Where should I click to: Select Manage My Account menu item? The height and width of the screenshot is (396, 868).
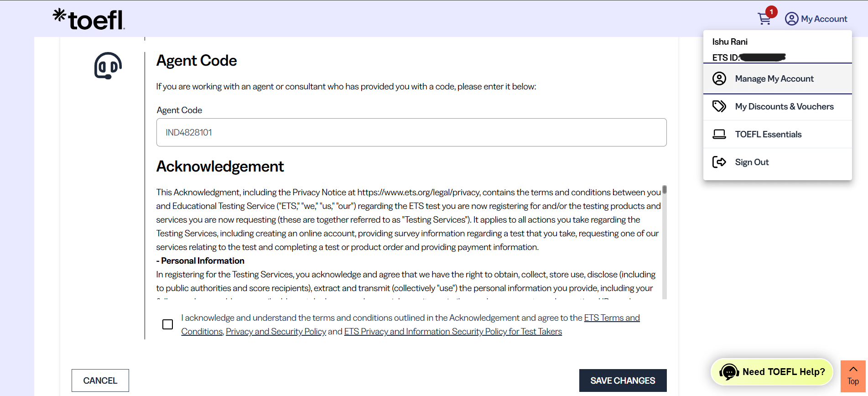(774, 78)
